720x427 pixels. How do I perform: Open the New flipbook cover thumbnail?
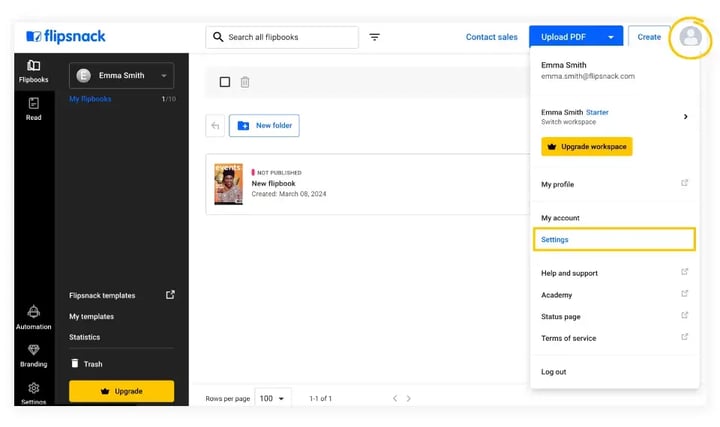pos(228,184)
